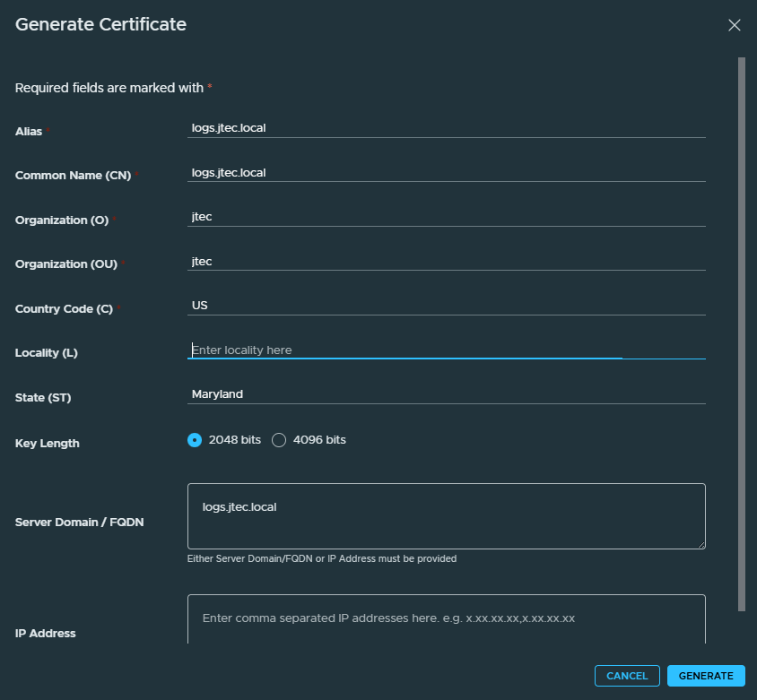This screenshot has width=757, height=700.
Task: Click the 4096 bits label text
Action: (x=319, y=440)
